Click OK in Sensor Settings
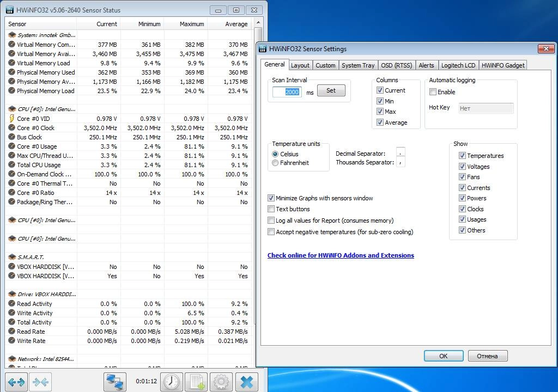This screenshot has height=392, width=558. tap(444, 356)
